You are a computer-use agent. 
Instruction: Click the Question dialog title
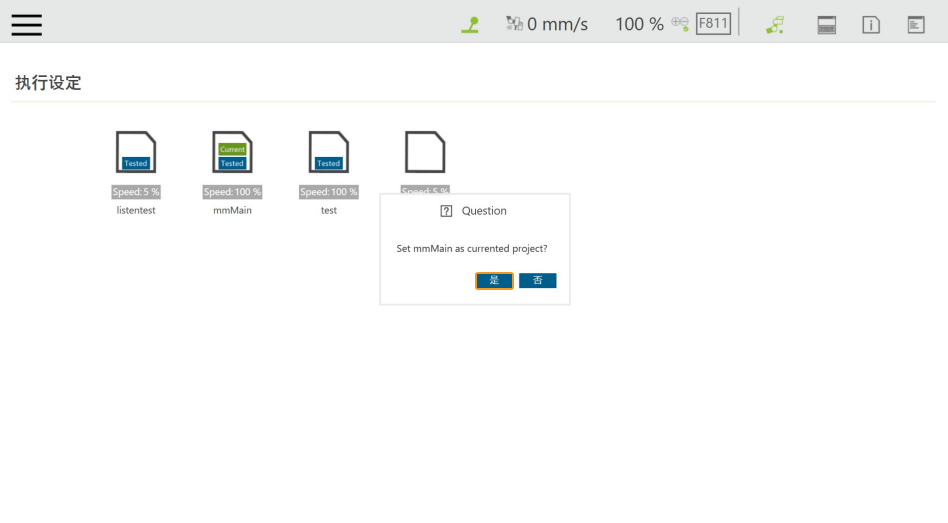click(x=484, y=211)
